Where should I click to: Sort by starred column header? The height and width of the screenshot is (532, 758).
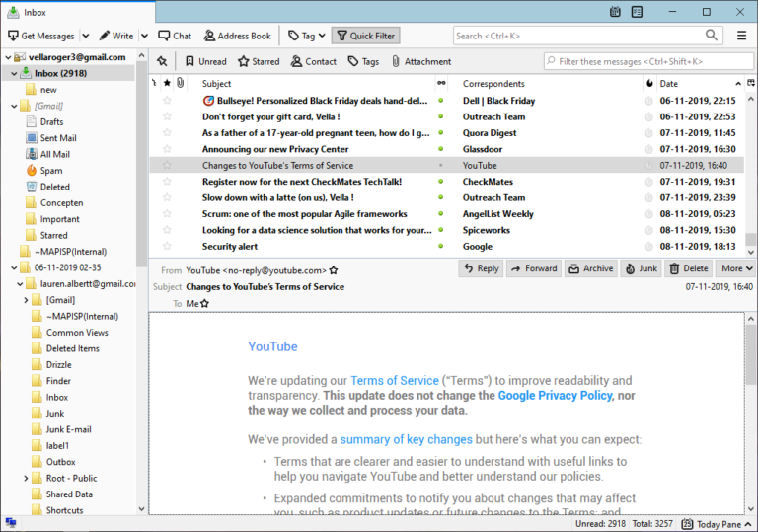tap(167, 83)
